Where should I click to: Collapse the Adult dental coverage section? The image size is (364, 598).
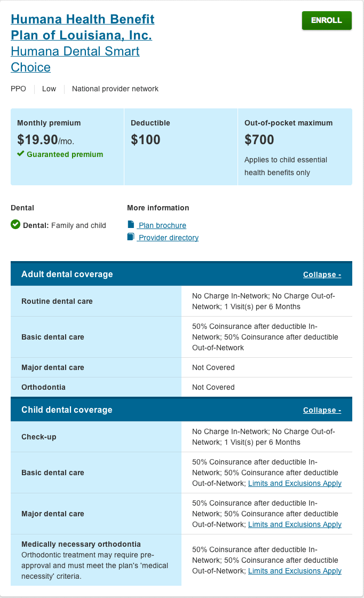(321, 274)
